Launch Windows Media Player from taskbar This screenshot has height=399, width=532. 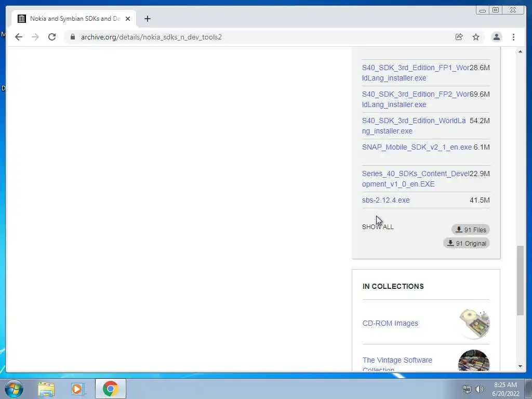click(x=78, y=389)
